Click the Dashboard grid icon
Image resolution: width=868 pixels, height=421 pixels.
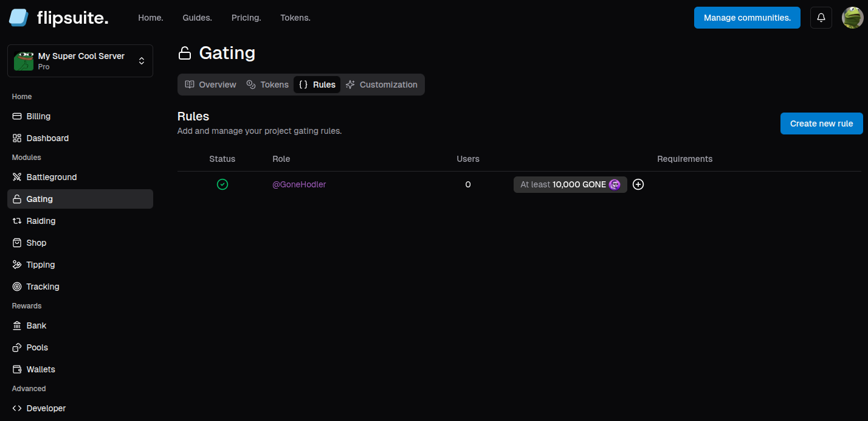(x=17, y=138)
